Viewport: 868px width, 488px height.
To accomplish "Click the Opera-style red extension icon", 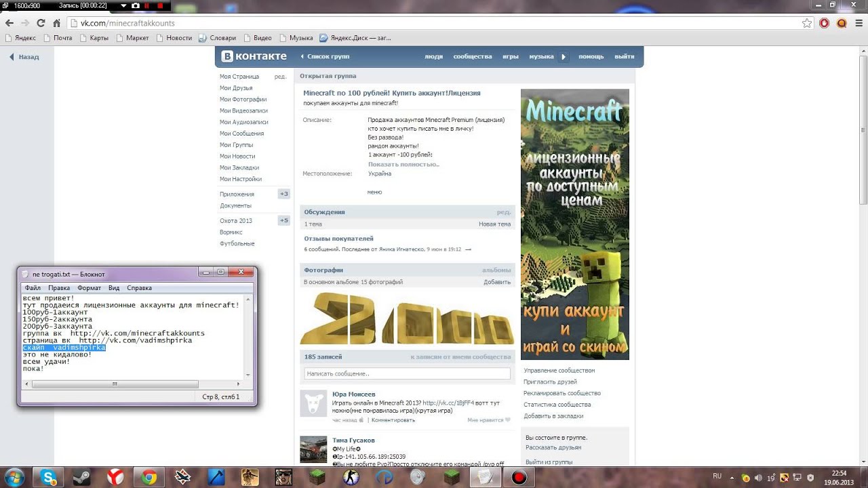I will pyautogui.click(x=825, y=23).
